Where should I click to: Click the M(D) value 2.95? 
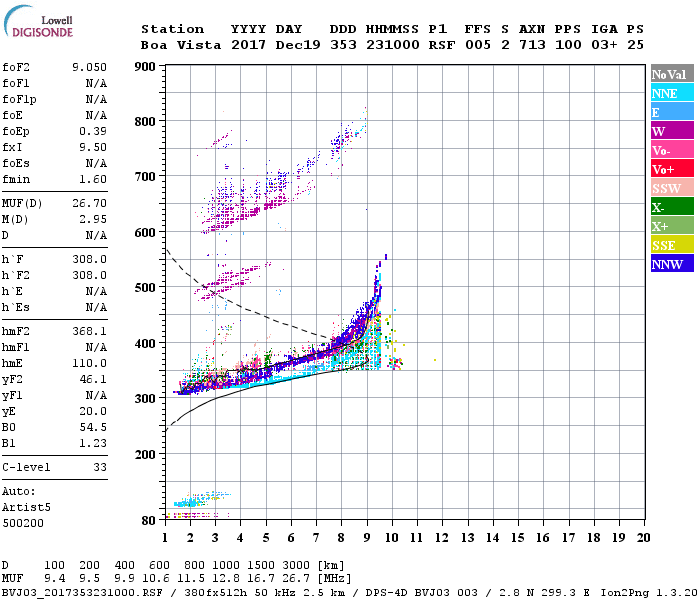pyautogui.click(x=93, y=219)
